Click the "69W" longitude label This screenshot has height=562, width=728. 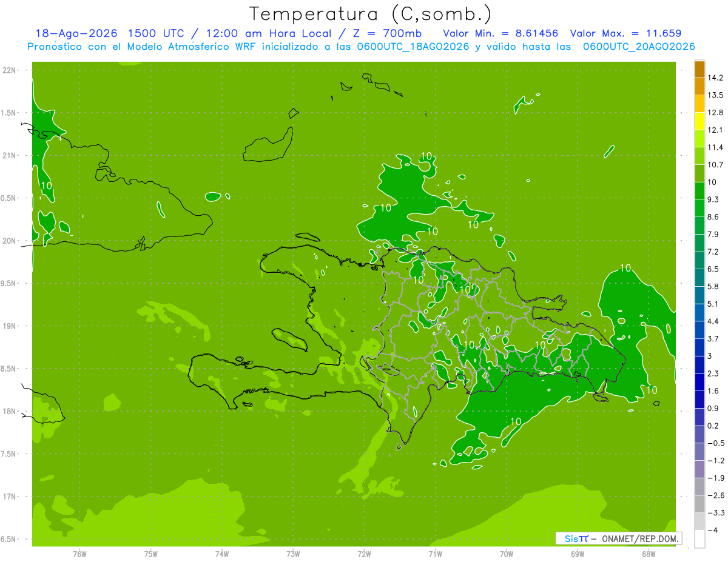tap(578, 554)
